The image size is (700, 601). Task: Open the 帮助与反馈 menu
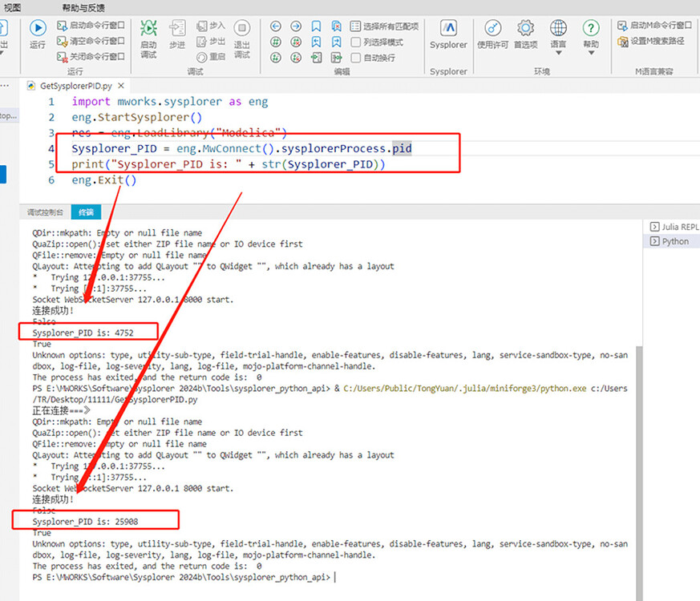83,7
